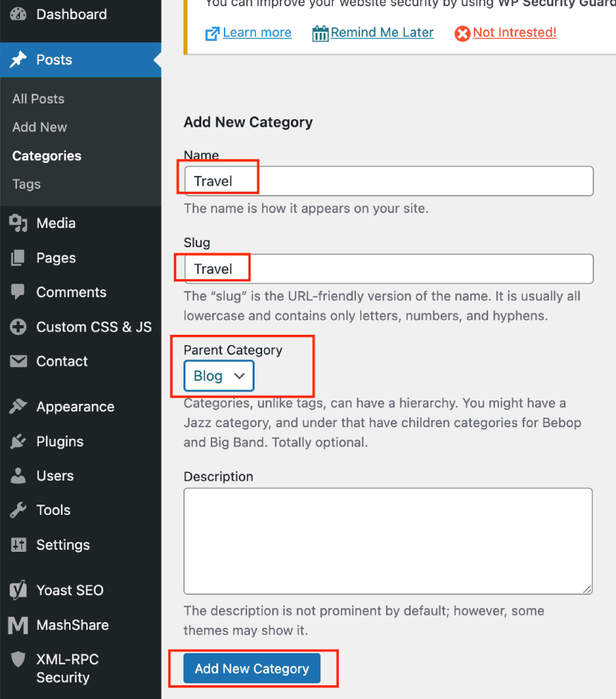The image size is (616, 699).
Task: Click the Custom CSS & JS plus icon
Action: tap(18, 327)
